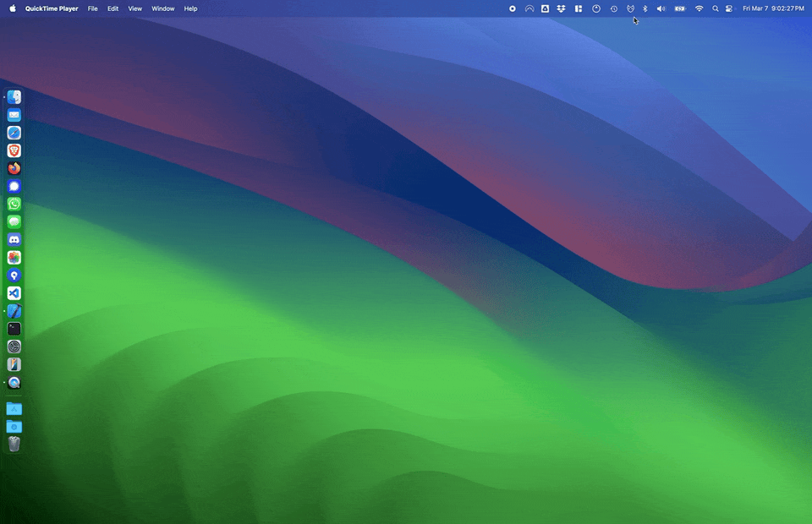812x524 pixels.
Task: Open Discord from the Dock
Action: (x=14, y=240)
